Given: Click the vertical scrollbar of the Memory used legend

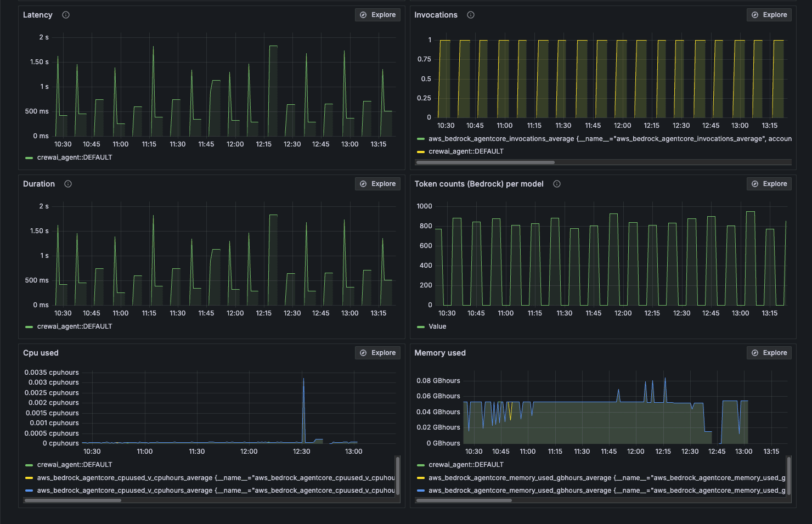Looking at the screenshot, I should (790, 476).
